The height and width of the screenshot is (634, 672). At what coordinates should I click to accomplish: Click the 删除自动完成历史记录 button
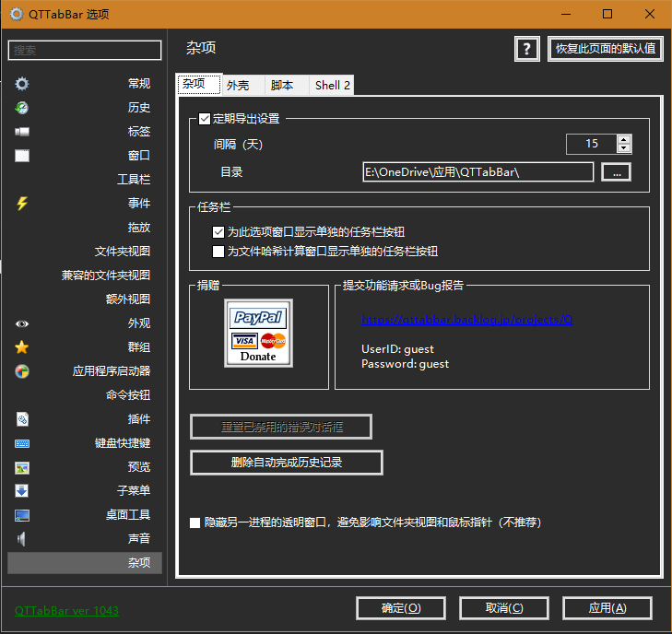[x=286, y=463]
